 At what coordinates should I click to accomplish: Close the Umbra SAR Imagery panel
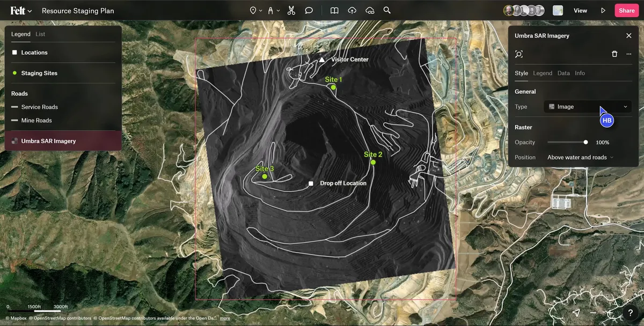point(628,35)
